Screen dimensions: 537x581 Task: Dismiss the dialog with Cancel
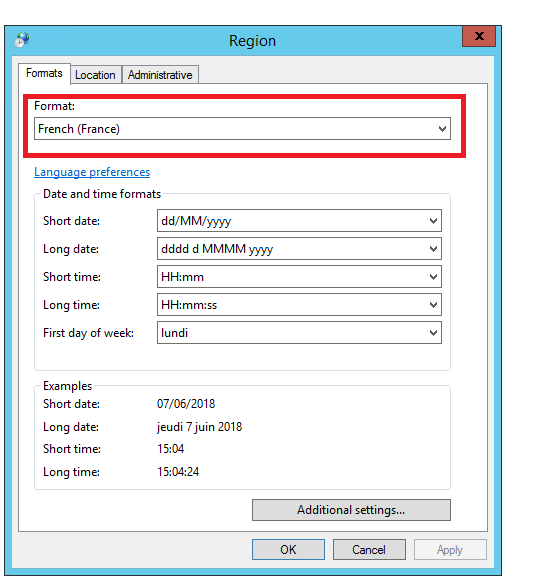pos(369,550)
